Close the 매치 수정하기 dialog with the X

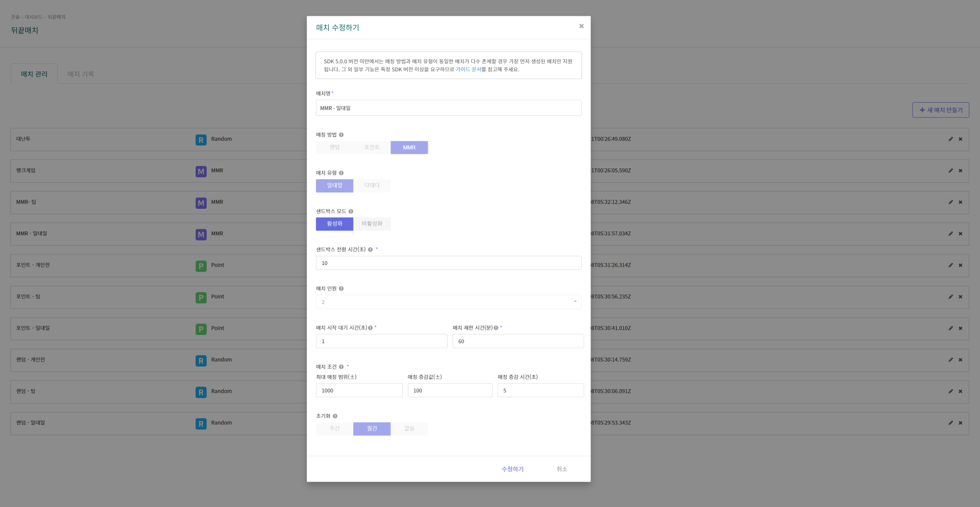tap(581, 26)
